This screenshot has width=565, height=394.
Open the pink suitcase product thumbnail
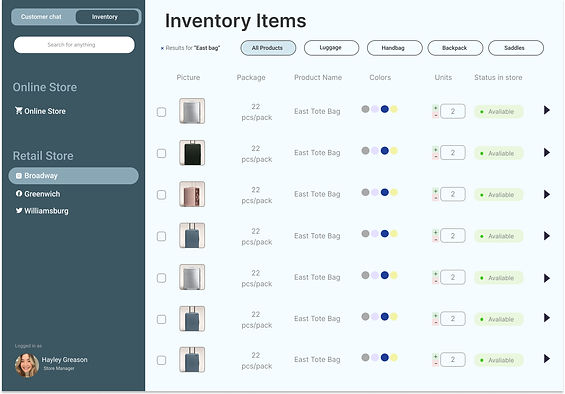pos(192,194)
